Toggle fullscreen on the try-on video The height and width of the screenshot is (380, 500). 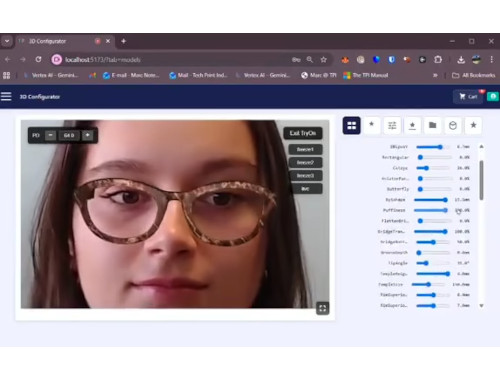(322, 308)
